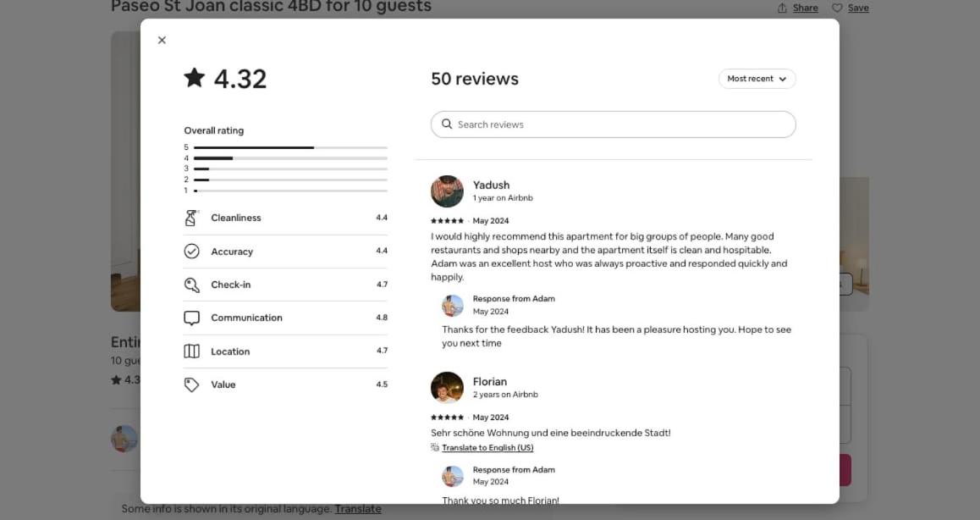The image size is (980, 520).
Task: Click the Communication speech bubble icon
Action: (x=192, y=318)
